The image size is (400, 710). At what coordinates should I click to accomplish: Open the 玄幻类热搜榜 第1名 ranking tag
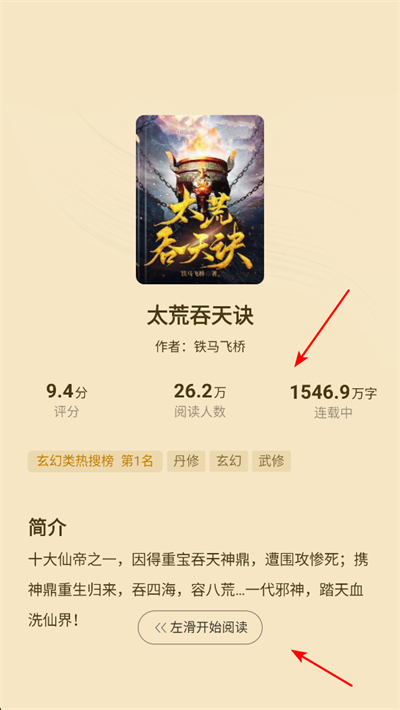click(x=95, y=461)
